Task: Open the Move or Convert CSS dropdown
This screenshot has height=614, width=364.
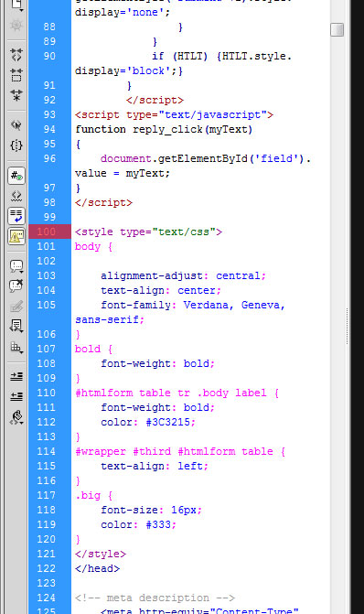Action: [16, 347]
